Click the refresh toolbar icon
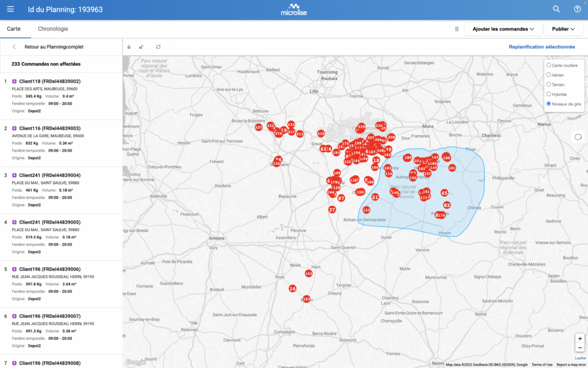 (158, 47)
